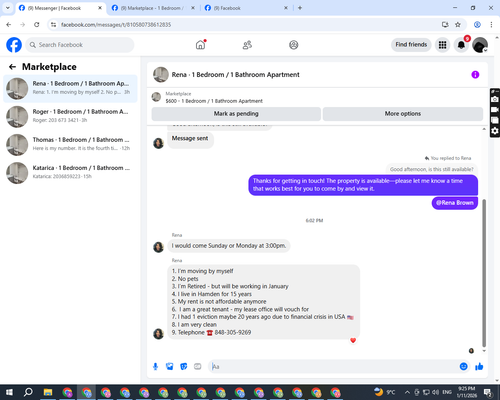Image resolution: width=500 pixels, height=400 pixels.
Task: Open the Facebook logo home link
Action: click(14, 45)
